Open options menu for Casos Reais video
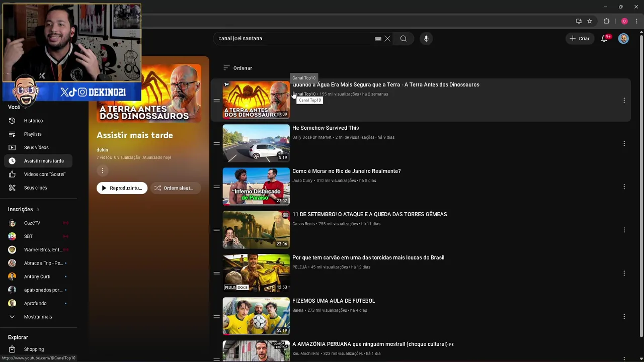This screenshot has height=362, width=644. (624, 230)
